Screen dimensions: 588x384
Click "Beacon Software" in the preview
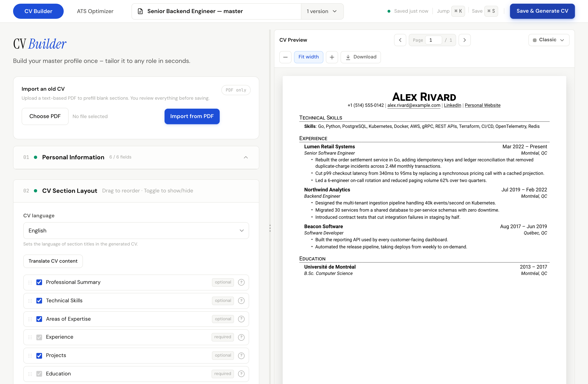[323, 227]
